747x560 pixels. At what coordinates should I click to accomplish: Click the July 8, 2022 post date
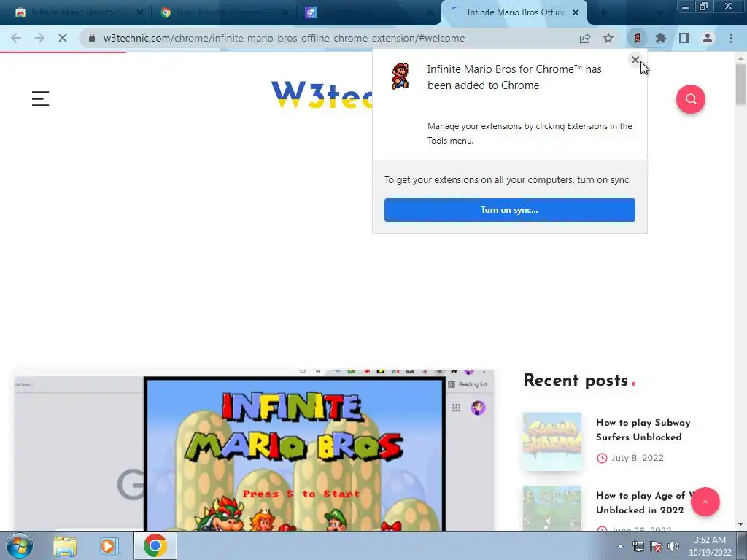coord(638,458)
